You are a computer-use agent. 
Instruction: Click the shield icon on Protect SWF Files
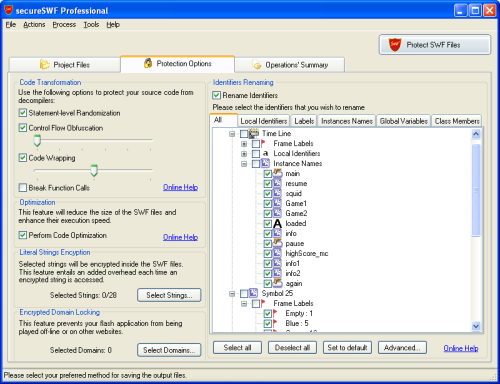click(x=395, y=45)
